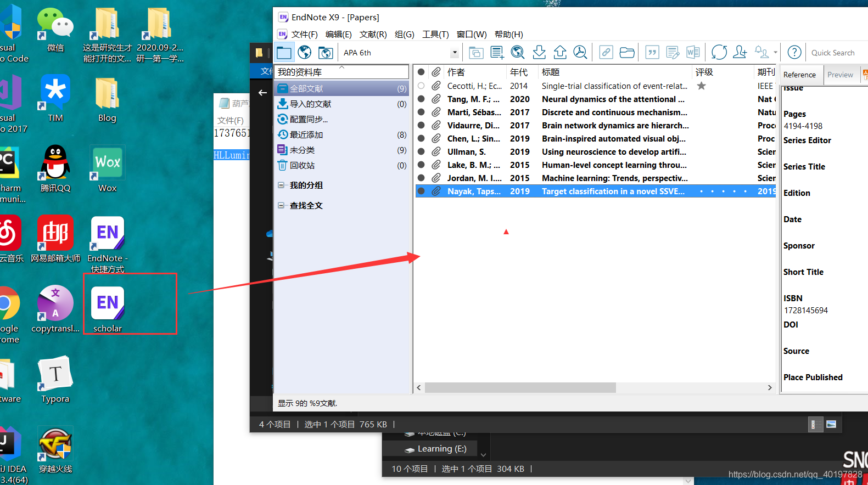Open the Wox desktop shortcut

coord(108,169)
